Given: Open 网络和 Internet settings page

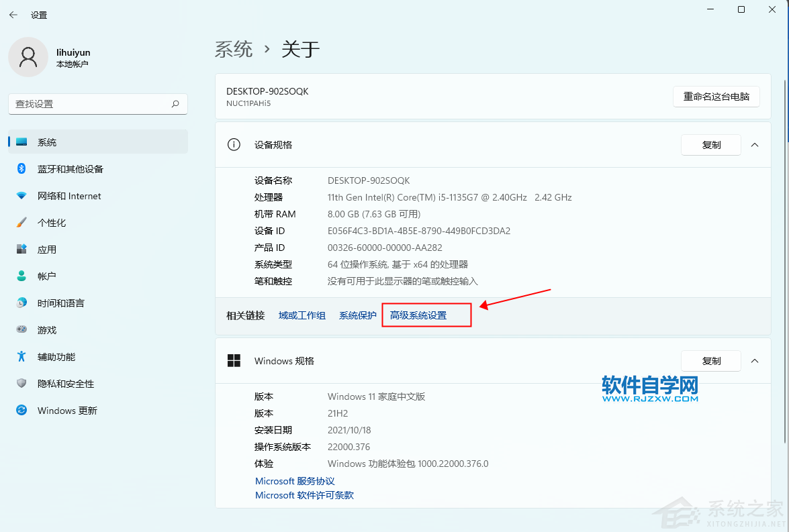Looking at the screenshot, I should tap(98, 196).
